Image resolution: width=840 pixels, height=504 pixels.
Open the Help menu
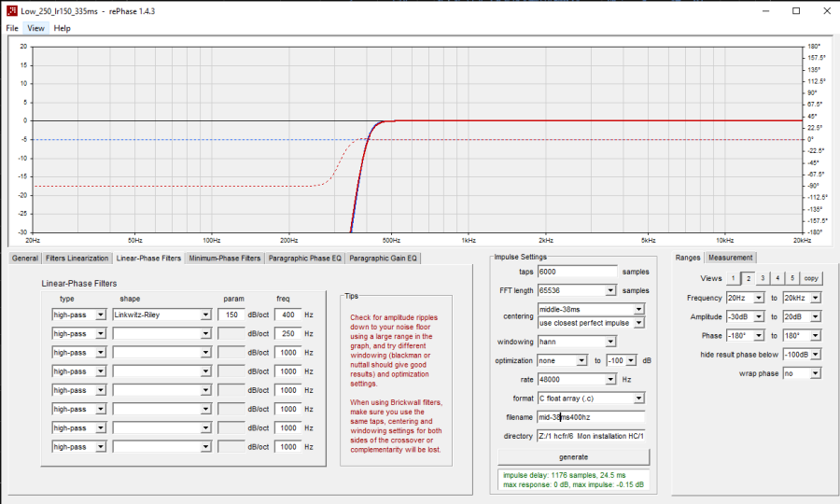click(x=63, y=28)
